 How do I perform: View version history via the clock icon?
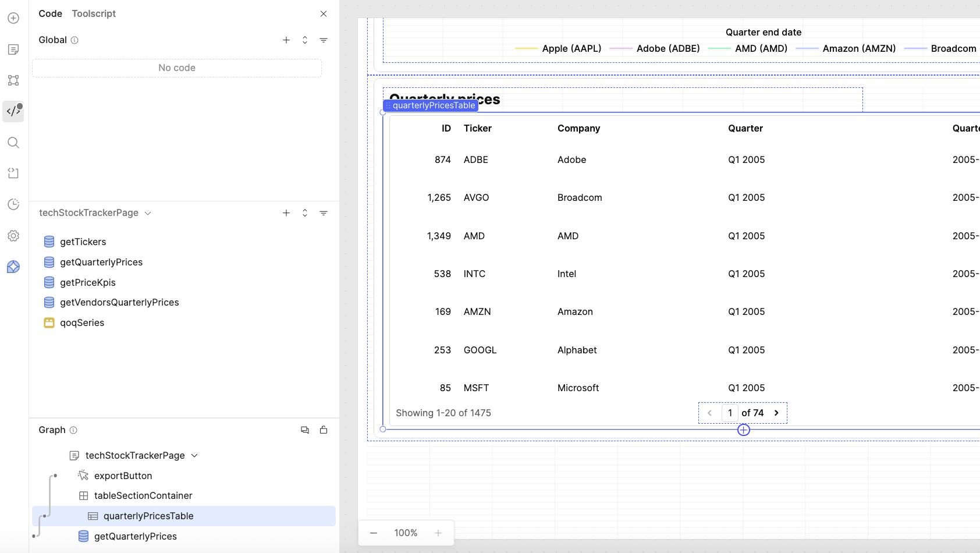pos(13,204)
